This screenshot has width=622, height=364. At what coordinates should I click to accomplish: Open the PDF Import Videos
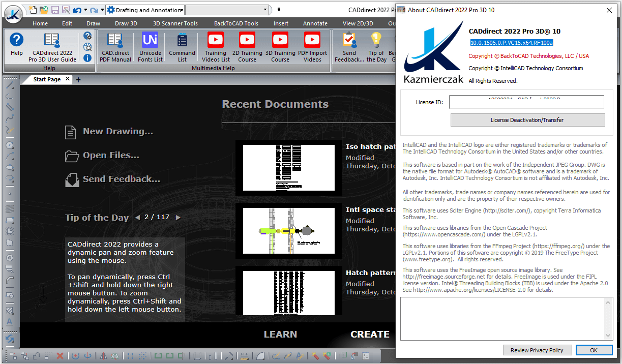(312, 47)
